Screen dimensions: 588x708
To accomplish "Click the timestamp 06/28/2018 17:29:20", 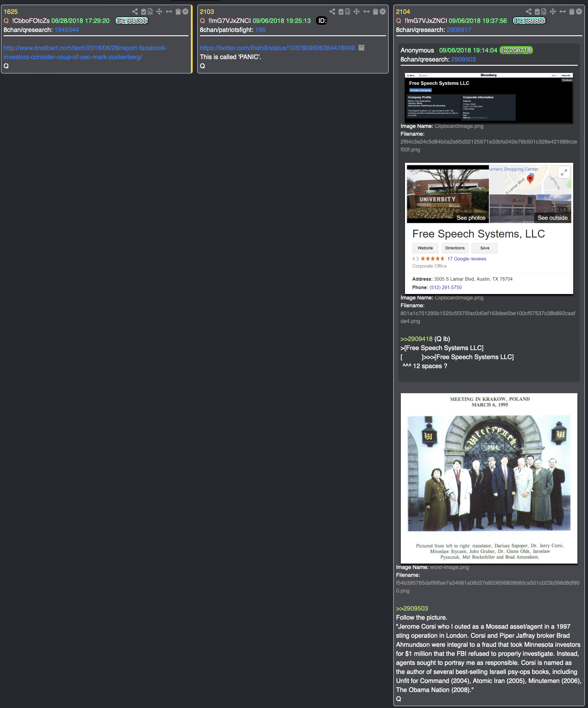I will (80, 21).
